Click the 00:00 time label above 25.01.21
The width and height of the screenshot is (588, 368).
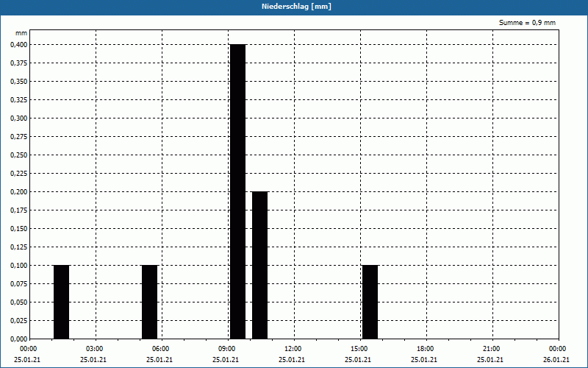click(28, 349)
